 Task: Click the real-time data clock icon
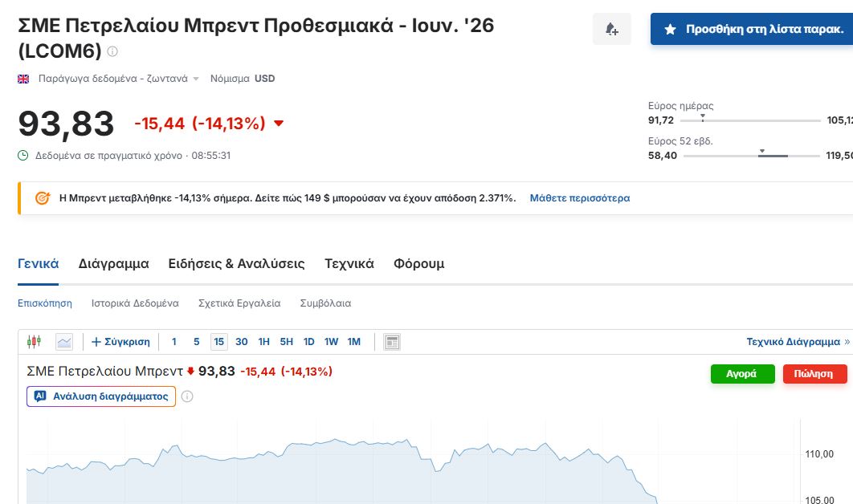23,155
